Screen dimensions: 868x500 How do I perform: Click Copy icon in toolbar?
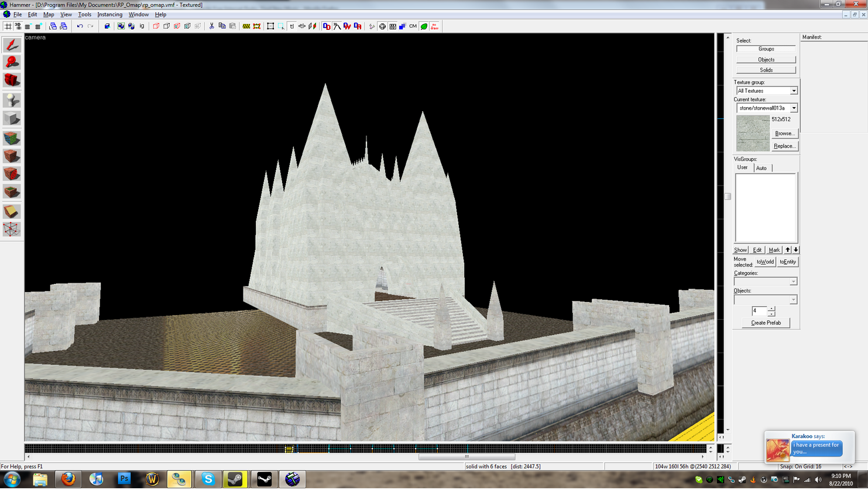pos(222,26)
